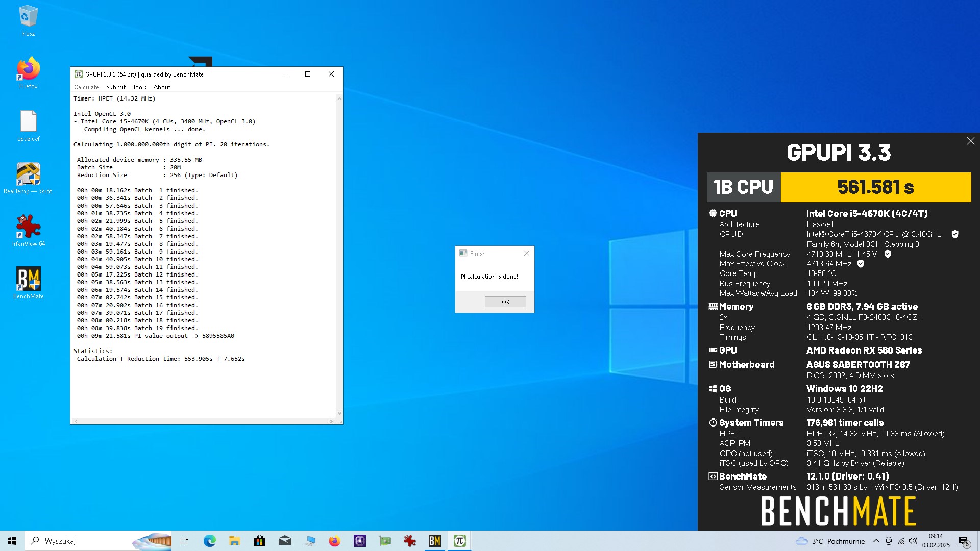Open the IrfanView 64 desktop shortcut

[28, 231]
